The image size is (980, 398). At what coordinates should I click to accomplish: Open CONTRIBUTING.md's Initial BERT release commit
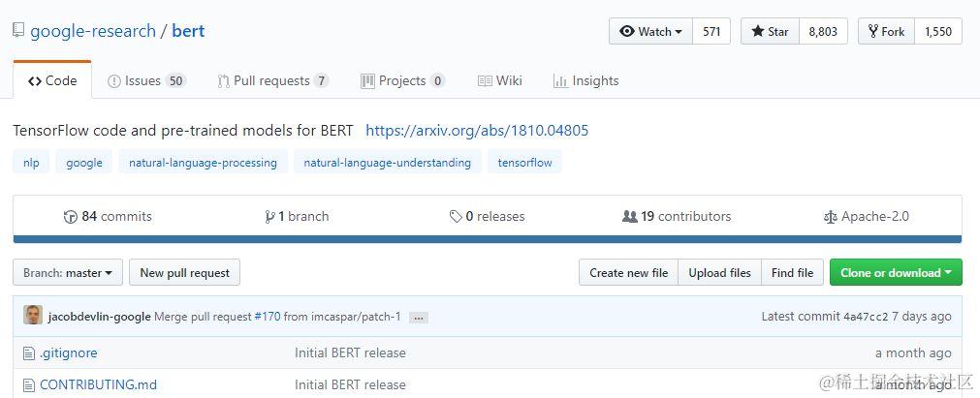350,384
